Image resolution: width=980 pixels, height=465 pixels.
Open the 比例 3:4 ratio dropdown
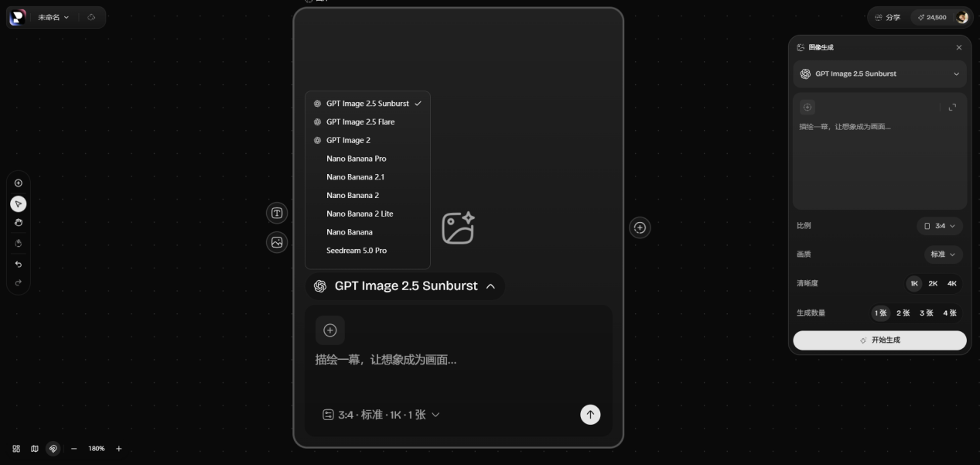940,226
